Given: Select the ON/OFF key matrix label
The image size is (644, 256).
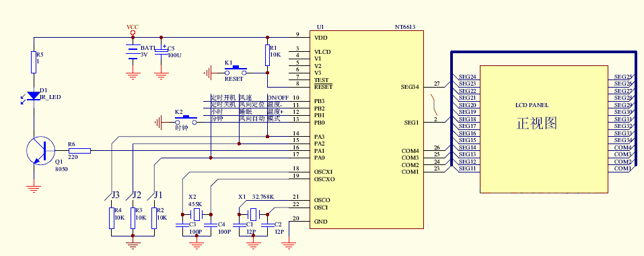Looking at the screenshot, I should pos(278,98).
